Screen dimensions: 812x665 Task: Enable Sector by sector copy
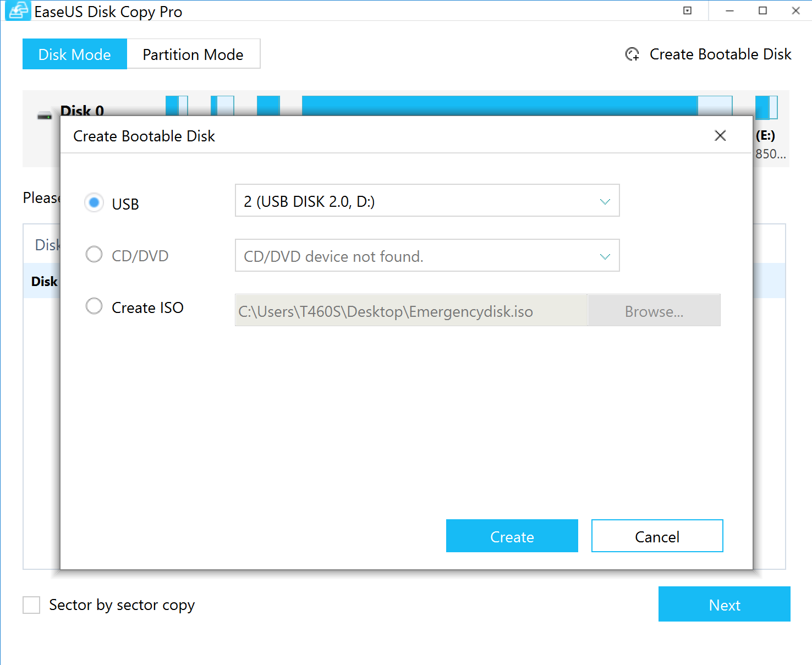[x=31, y=604]
